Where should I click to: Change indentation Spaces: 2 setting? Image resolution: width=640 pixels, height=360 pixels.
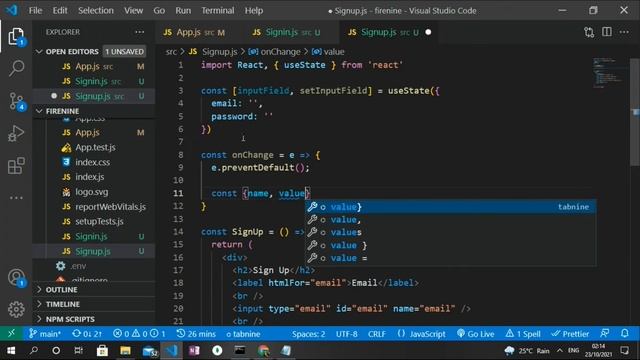309,333
